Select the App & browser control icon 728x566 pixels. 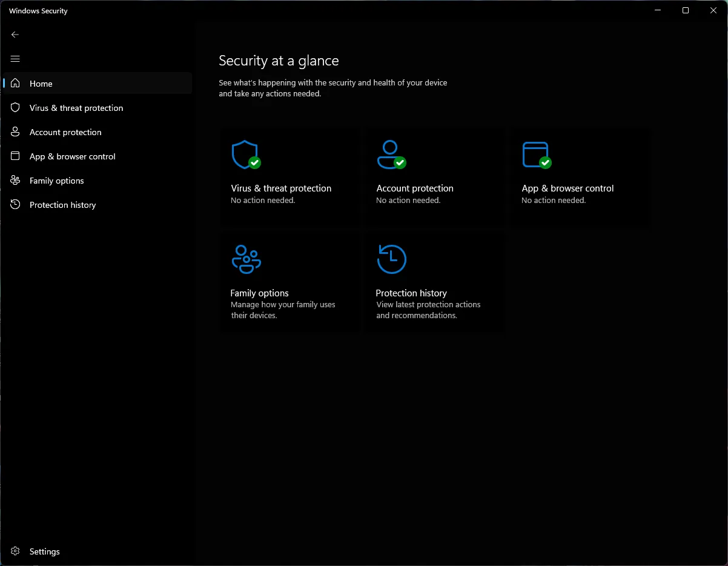pos(536,153)
